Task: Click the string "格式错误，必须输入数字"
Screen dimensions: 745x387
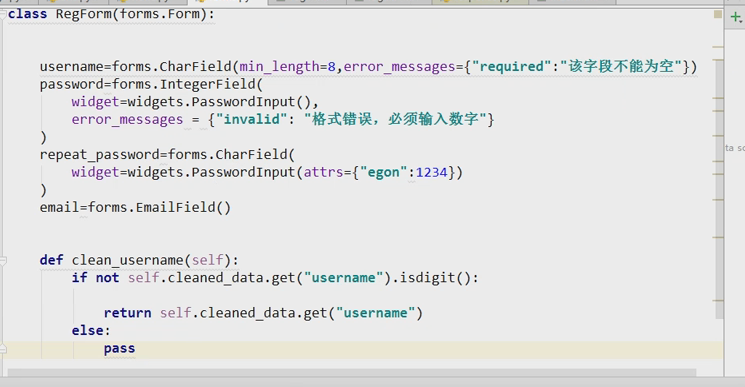Action: coord(395,119)
